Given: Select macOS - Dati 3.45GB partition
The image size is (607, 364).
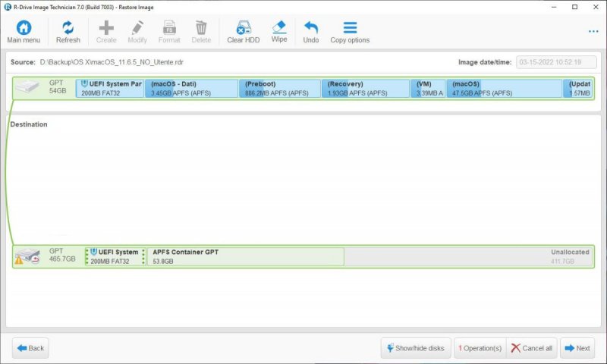Looking at the screenshot, I should 191,89.
